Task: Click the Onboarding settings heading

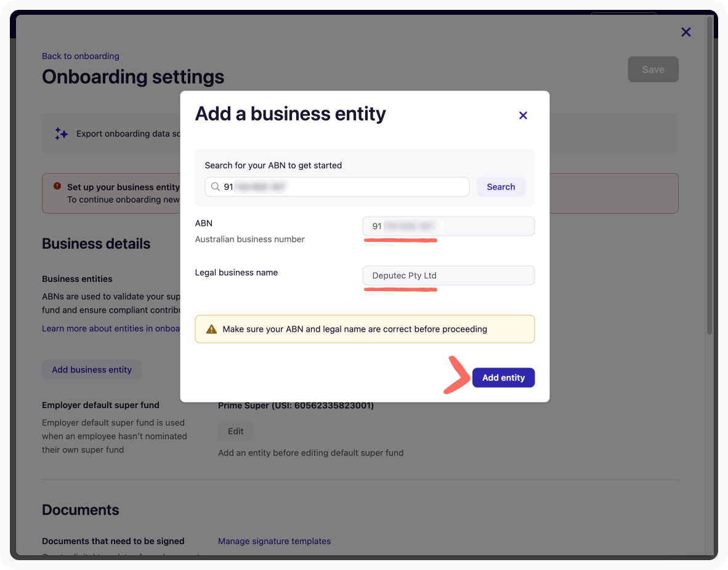Action: click(133, 77)
